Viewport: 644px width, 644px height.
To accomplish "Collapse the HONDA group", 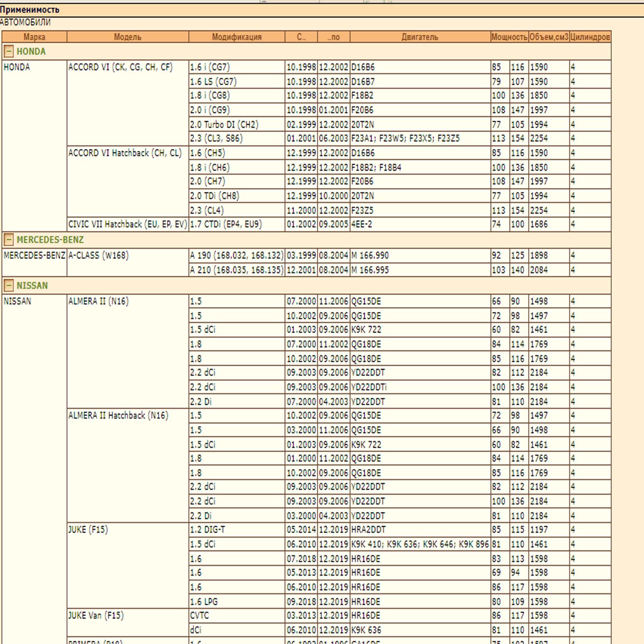I will (9, 51).
